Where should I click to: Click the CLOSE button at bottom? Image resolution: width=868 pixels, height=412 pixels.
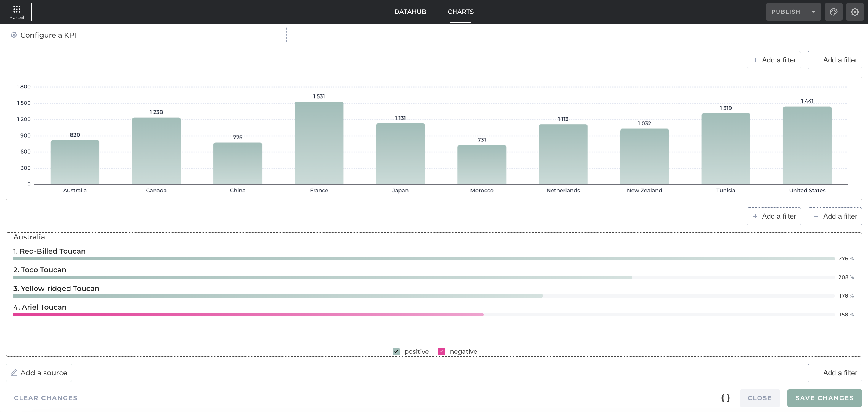[760, 398]
